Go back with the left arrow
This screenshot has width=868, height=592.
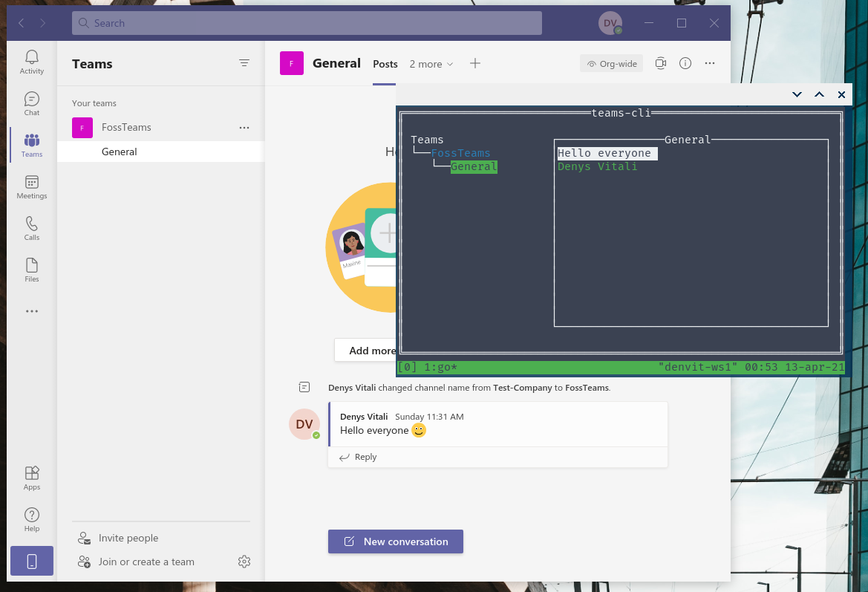point(22,23)
